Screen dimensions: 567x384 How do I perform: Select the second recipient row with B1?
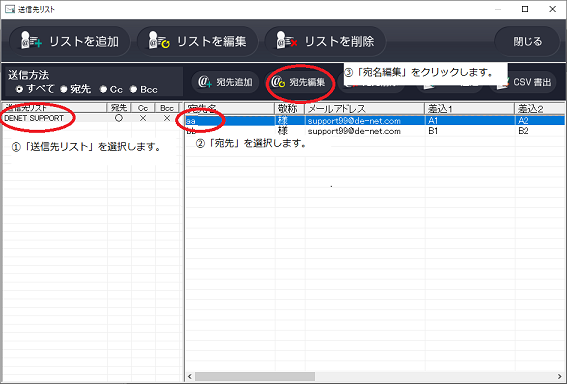click(x=375, y=131)
